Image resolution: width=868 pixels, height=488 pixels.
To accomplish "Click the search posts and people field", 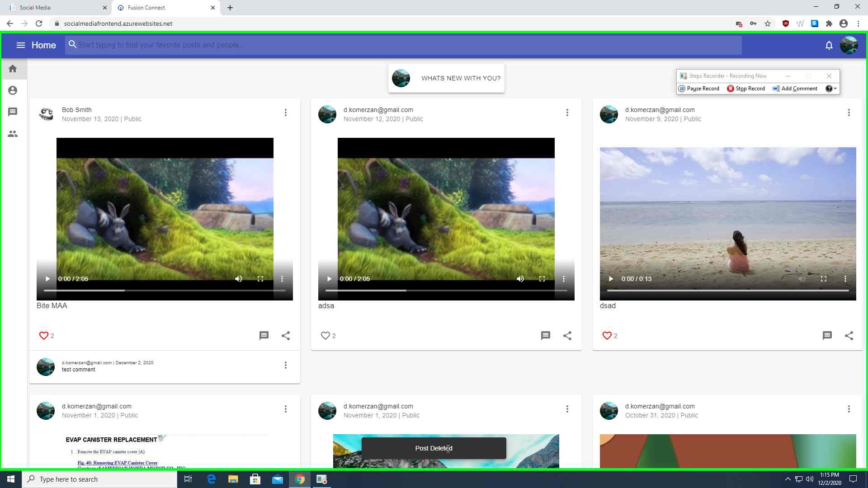I will (x=403, y=45).
